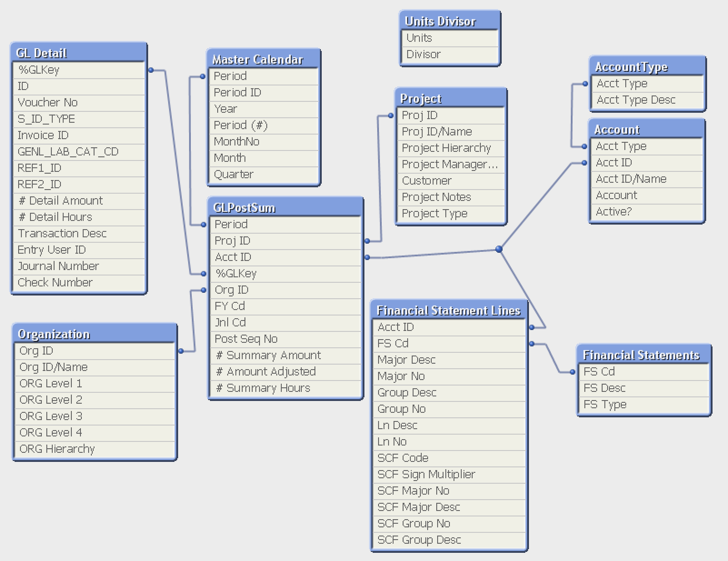This screenshot has width=728, height=561.
Task: Select the Units Divisor table header
Action: pos(450,21)
